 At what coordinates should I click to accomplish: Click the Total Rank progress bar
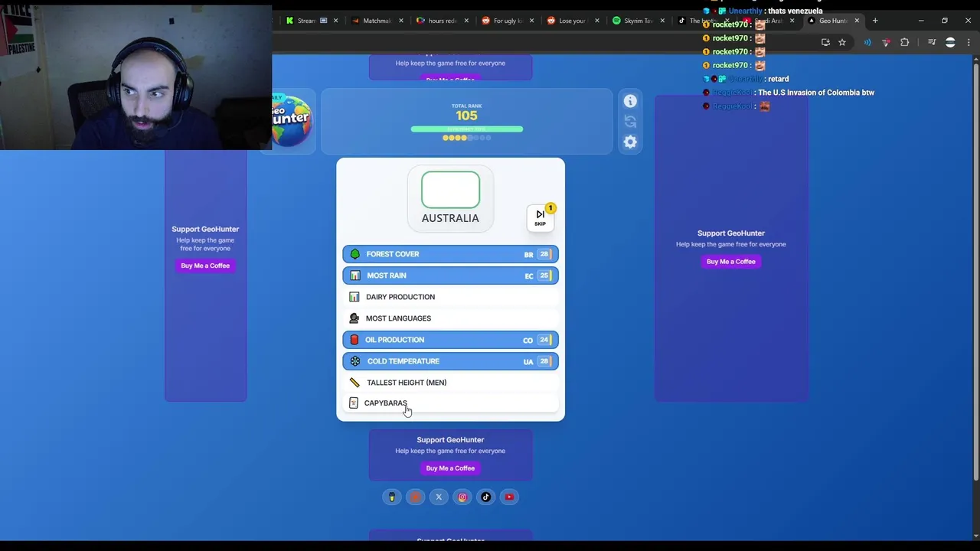click(467, 129)
